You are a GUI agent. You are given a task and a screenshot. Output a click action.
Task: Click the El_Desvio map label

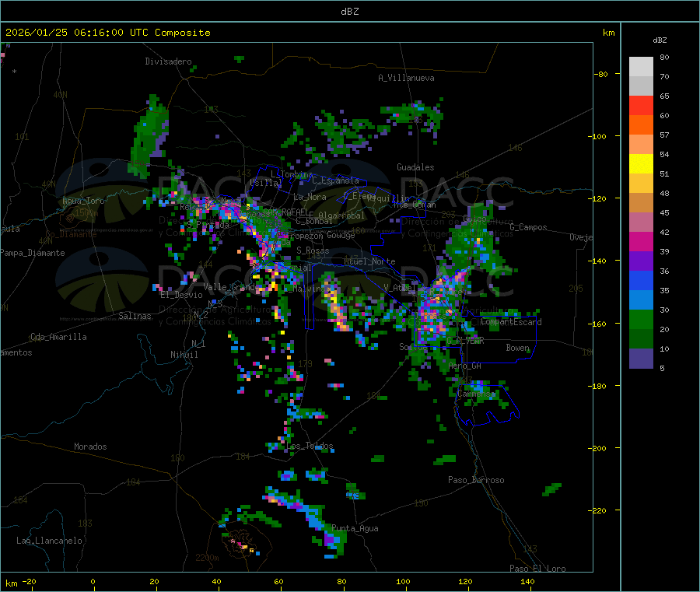click(181, 295)
